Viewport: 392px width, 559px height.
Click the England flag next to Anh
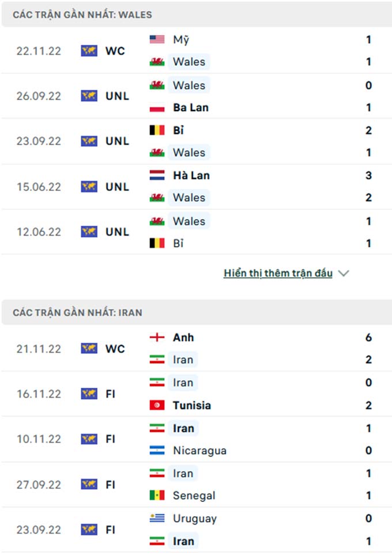click(157, 338)
